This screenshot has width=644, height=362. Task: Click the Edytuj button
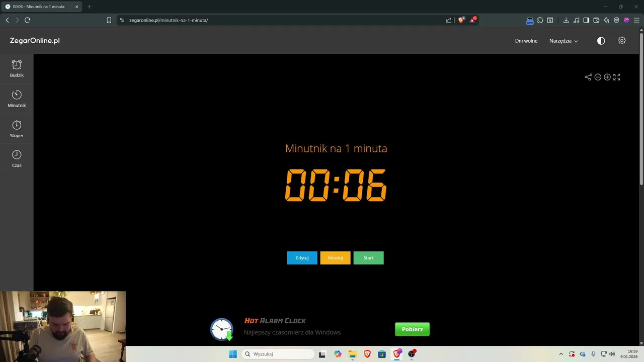click(x=302, y=258)
